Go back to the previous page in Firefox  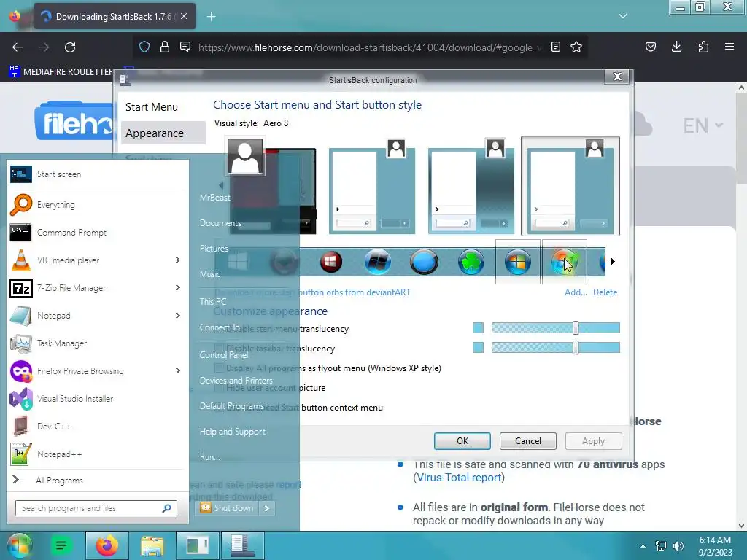pyautogui.click(x=18, y=47)
